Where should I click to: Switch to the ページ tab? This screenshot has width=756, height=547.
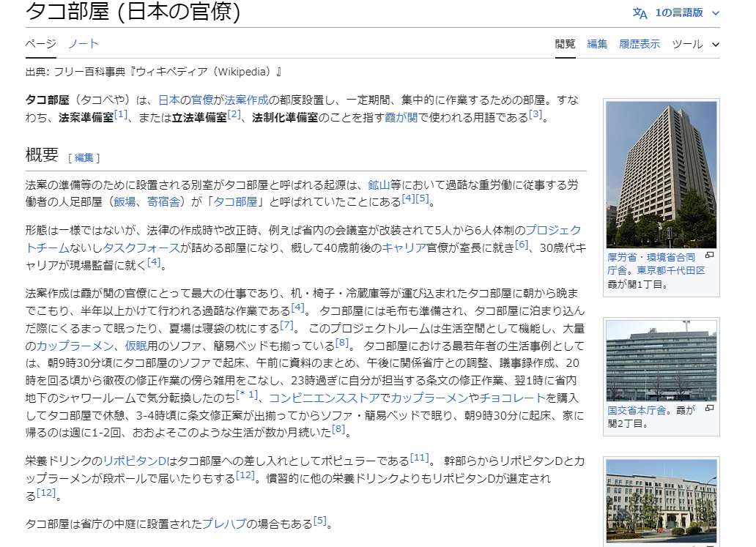click(40, 44)
